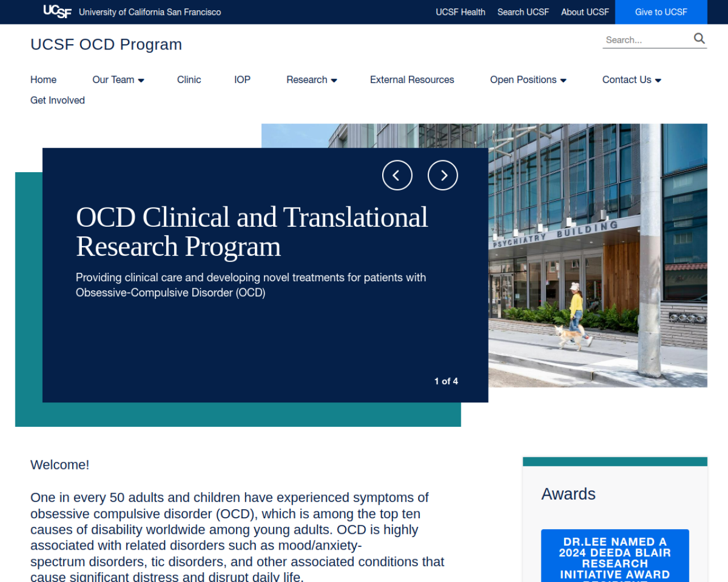Open the About UCSF link
This screenshot has height=582, width=728.
(585, 12)
